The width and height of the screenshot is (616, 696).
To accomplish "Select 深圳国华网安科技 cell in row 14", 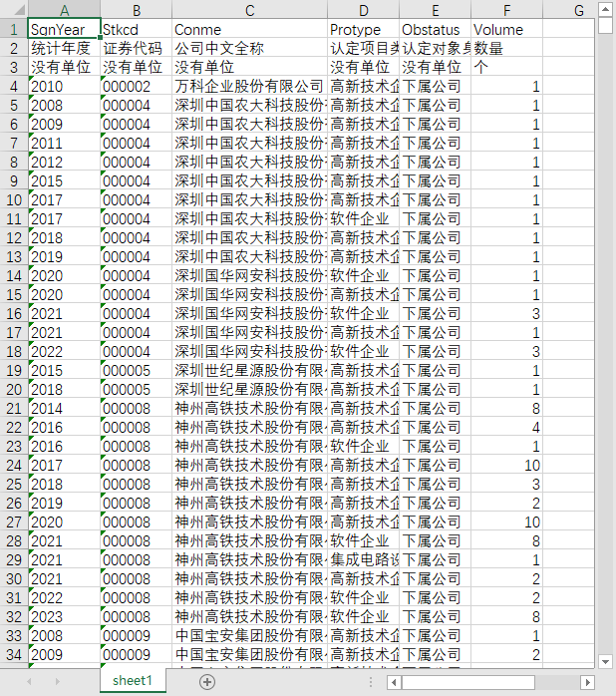I will (249, 275).
